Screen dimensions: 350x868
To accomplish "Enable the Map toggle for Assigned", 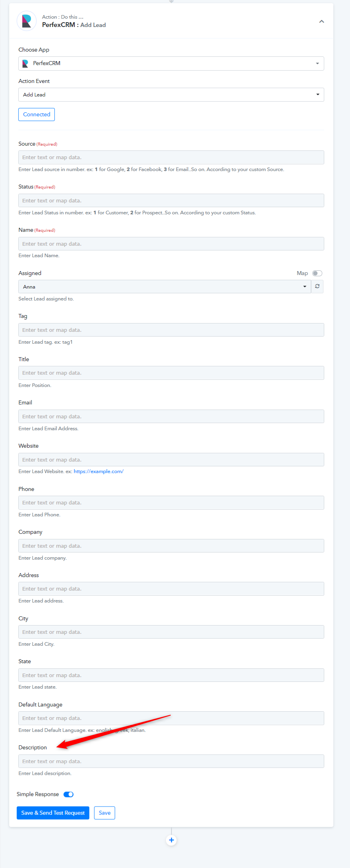I will tap(317, 273).
